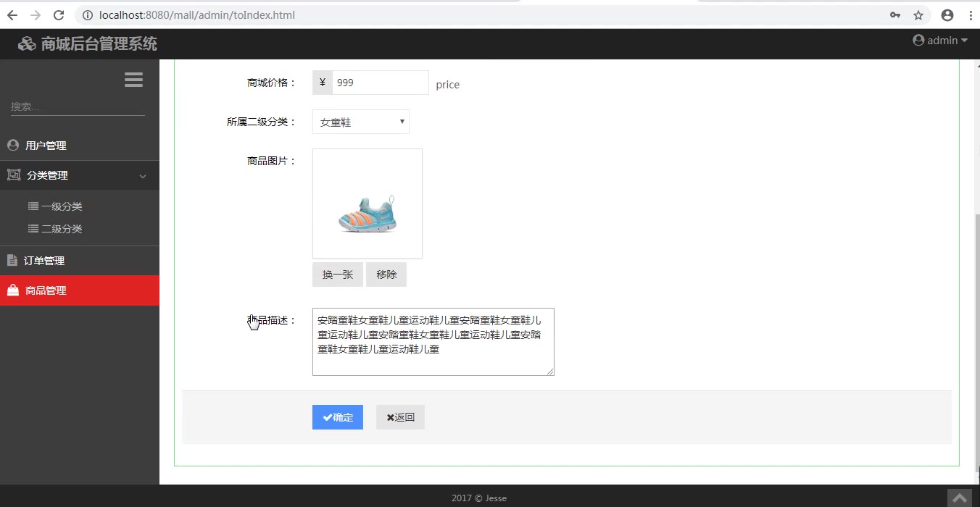The width and height of the screenshot is (980, 507).
Task: Open the Chrome profile avatar icon
Action: tap(947, 14)
